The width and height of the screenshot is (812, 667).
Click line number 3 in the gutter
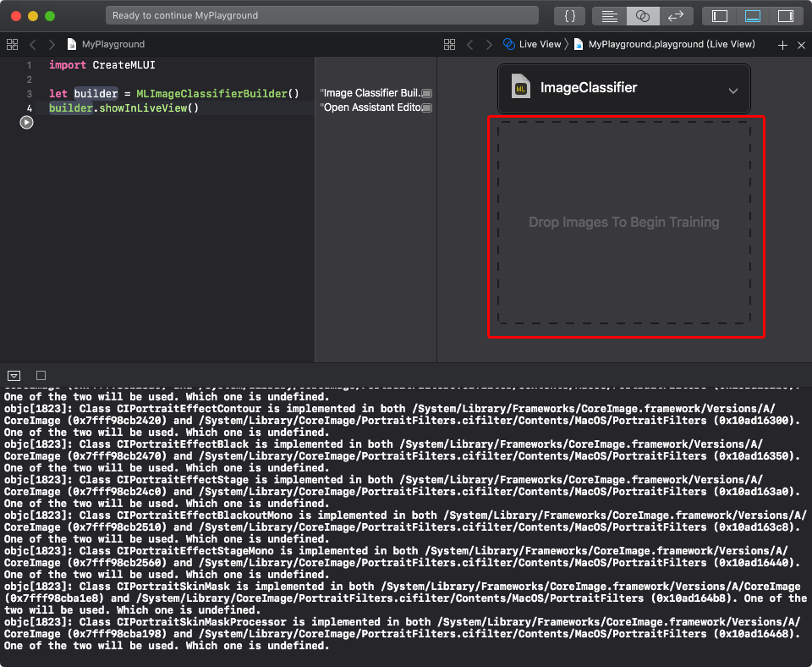pyautogui.click(x=29, y=94)
